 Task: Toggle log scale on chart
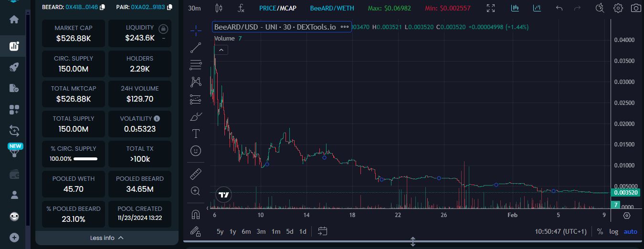(x=613, y=231)
